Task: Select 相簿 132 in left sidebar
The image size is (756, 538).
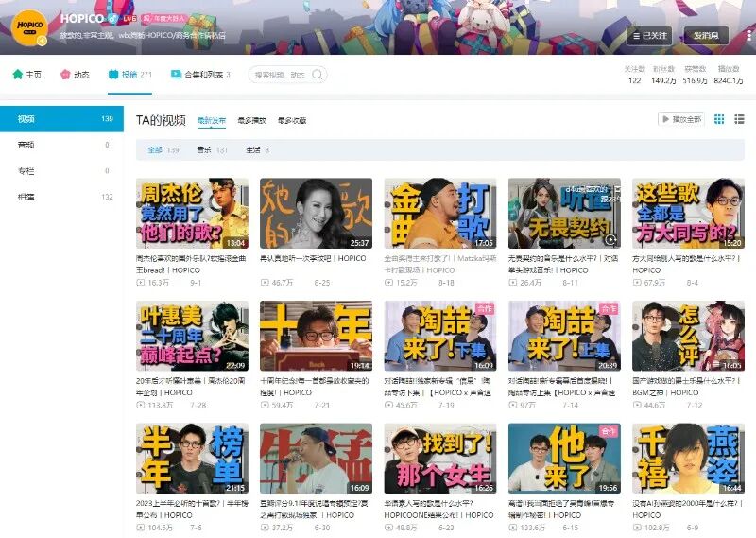Action: coord(61,197)
